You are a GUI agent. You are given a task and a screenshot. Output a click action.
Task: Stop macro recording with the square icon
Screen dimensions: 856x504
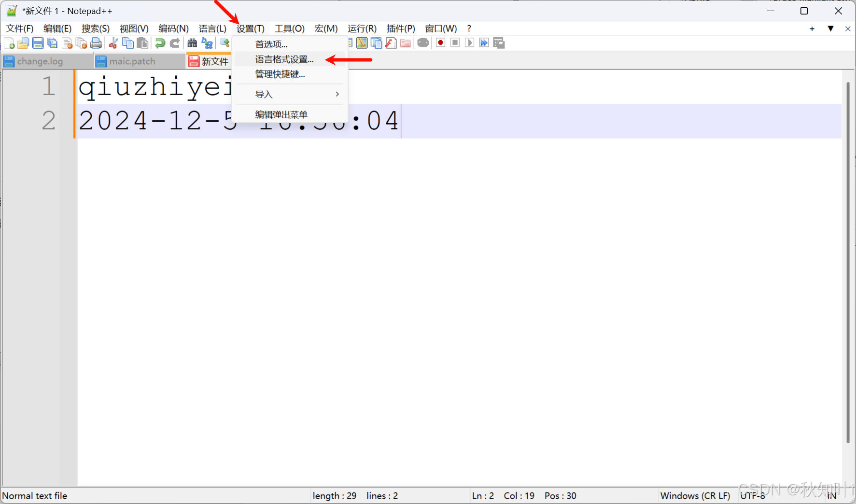pyautogui.click(x=455, y=43)
